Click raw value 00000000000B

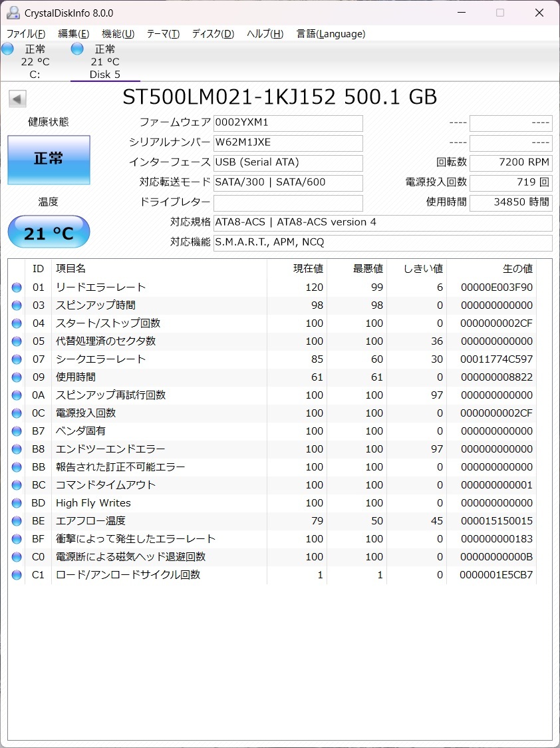pyautogui.click(x=497, y=557)
